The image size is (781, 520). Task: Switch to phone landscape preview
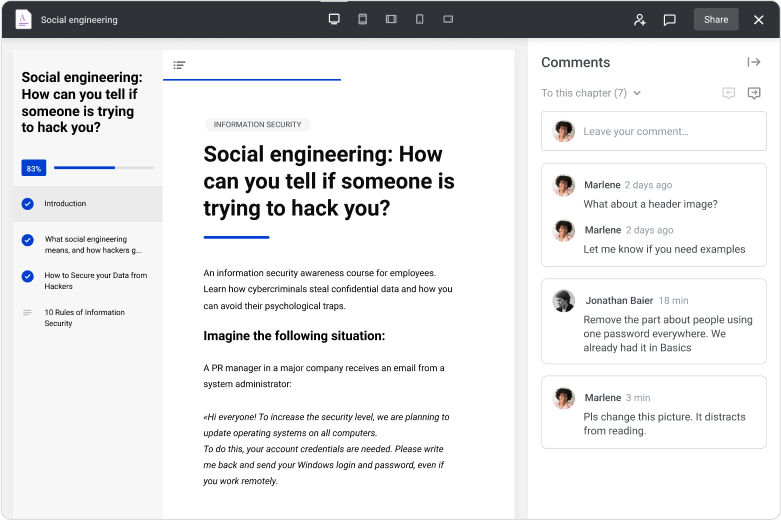pos(448,19)
